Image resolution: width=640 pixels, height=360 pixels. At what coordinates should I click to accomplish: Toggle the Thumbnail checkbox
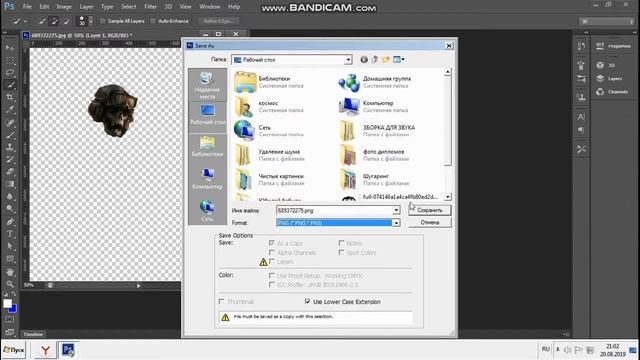point(221,302)
